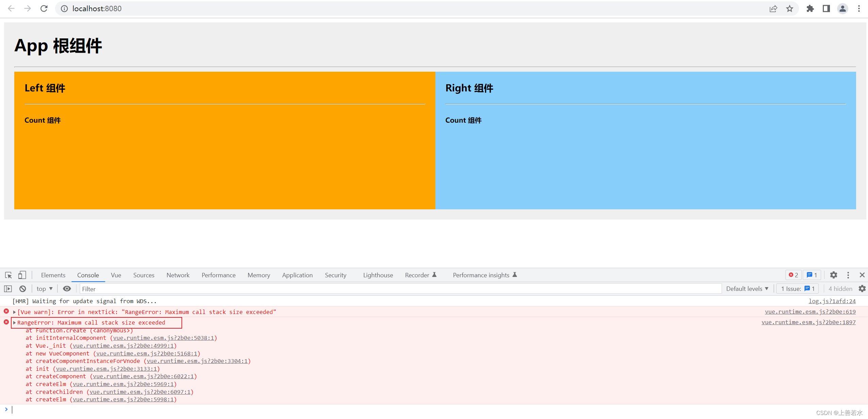This screenshot has height=419, width=868.
Task: Go forward to the next page
Action: coord(28,8)
